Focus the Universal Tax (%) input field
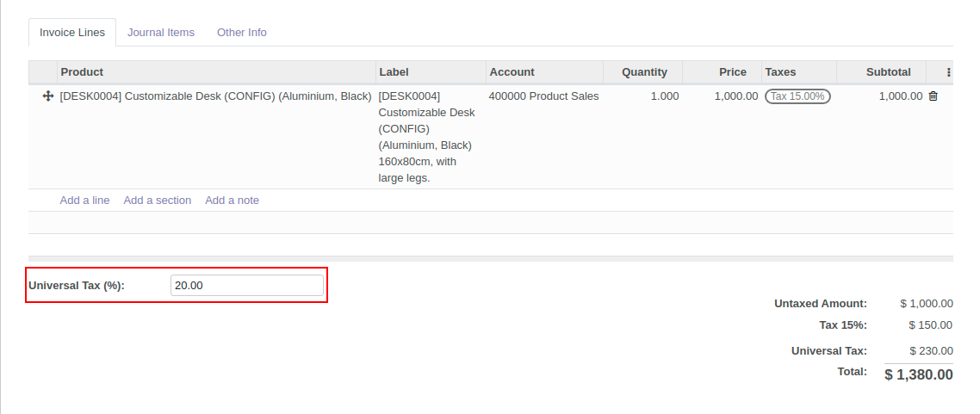Image resolution: width=980 pixels, height=414 pixels. pyautogui.click(x=246, y=286)
